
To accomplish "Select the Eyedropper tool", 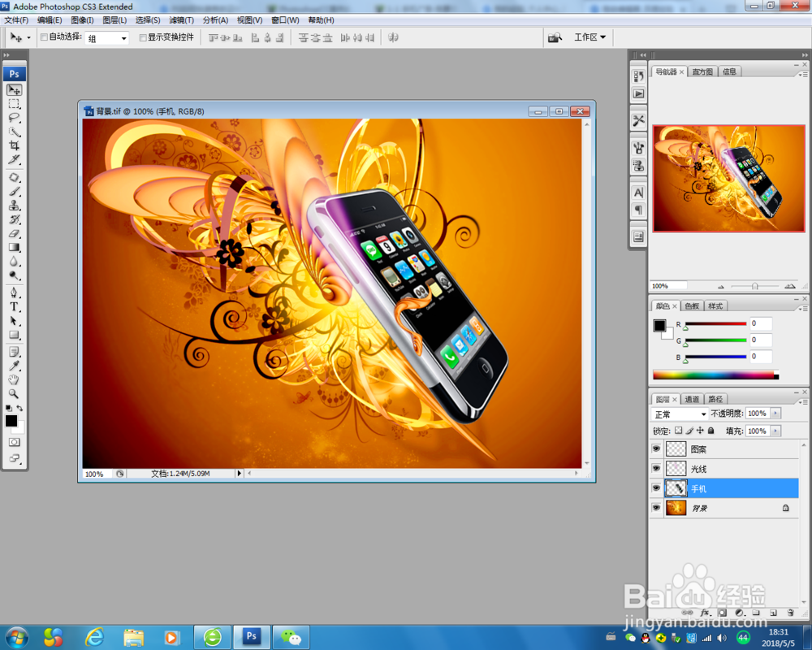I will tap(14, 366).
